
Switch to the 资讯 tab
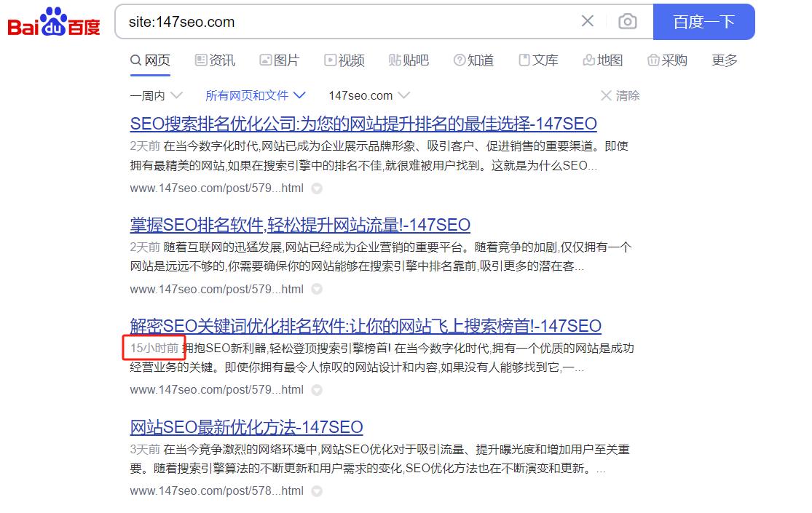click(215, 60)
